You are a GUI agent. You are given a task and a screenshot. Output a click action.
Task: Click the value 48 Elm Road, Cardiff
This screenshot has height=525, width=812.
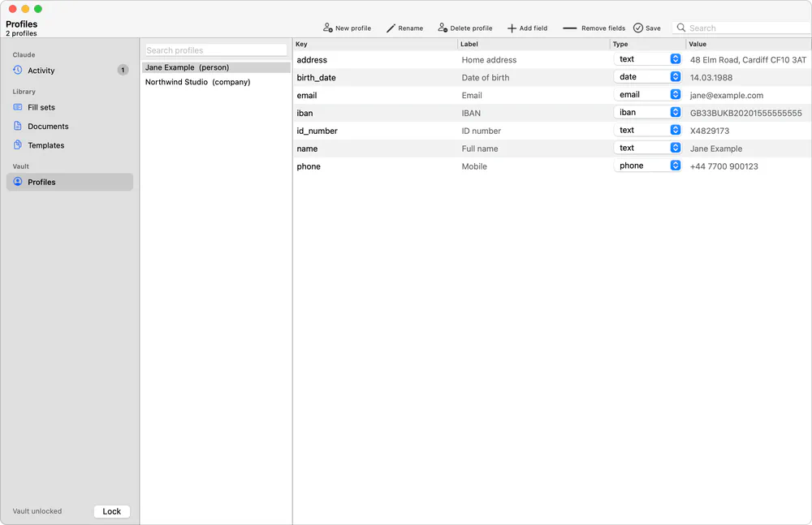[x=749, y=59]
